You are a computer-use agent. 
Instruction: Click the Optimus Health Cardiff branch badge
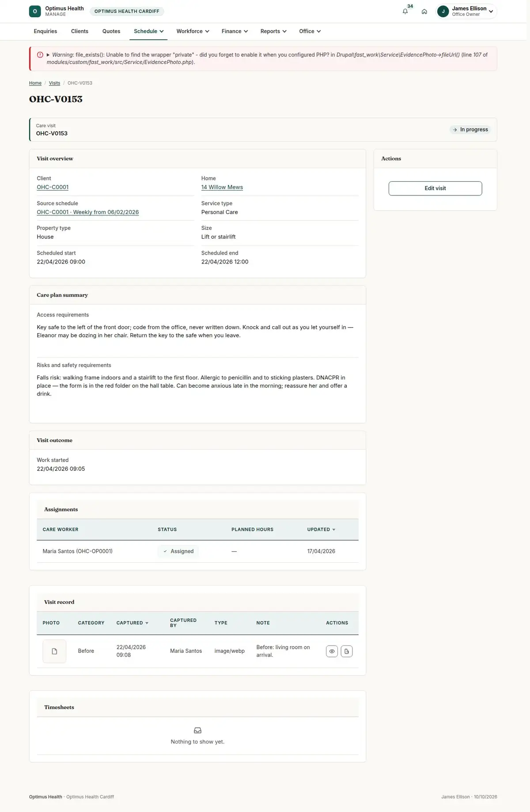[127, 11]
